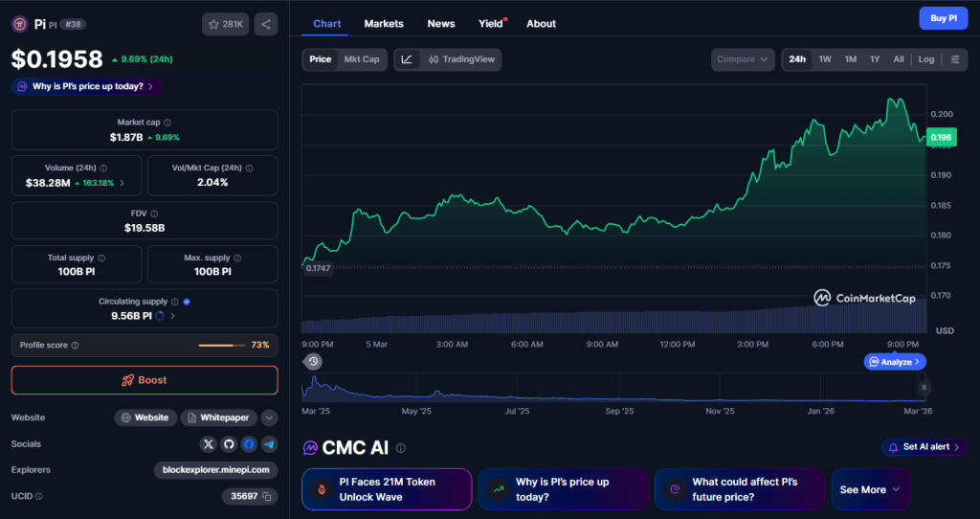Open the Compare dropdown

click(x=742, y=59)
